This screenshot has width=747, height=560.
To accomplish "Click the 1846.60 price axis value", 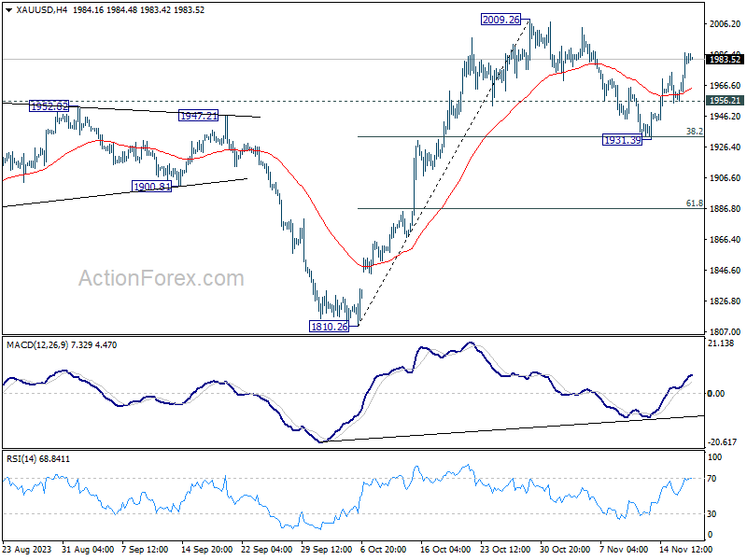I will (x=725, y=270).
